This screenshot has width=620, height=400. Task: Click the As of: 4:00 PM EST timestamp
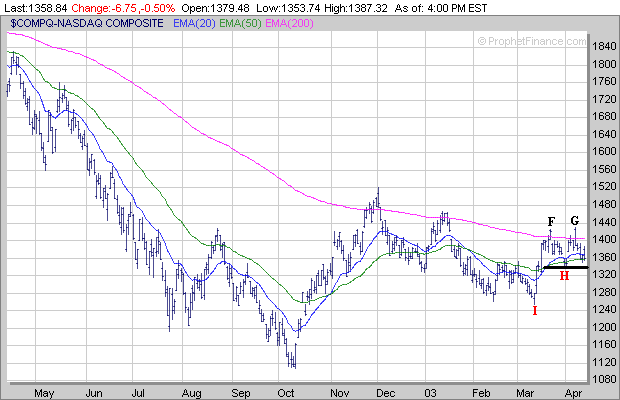[x=441, y=8]
